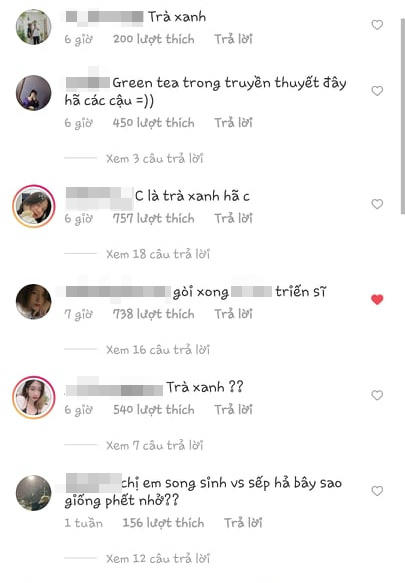The height and width of the screenshot is (583, 405).
Task: Open avatar of the 'Trà xanh ??' commenter
Action: click(34, 397)
